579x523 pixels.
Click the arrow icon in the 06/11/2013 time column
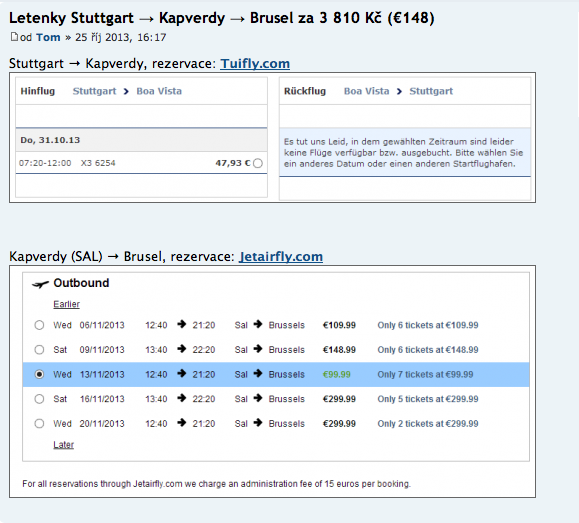[181, 324]
